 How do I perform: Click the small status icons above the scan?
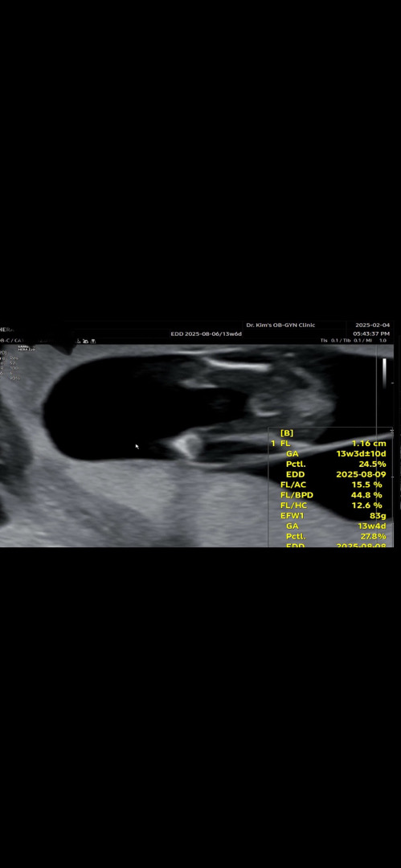(x=86, y=341)
